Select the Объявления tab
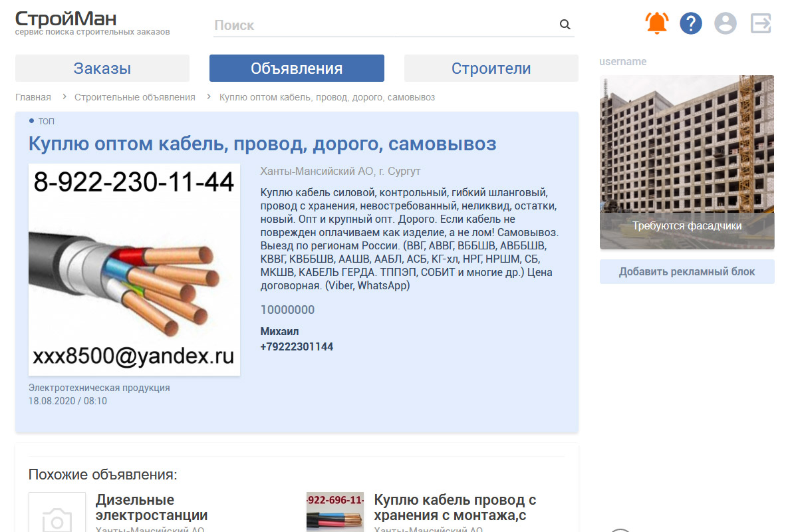Screen dimensions: 798x532 [297, 68]
